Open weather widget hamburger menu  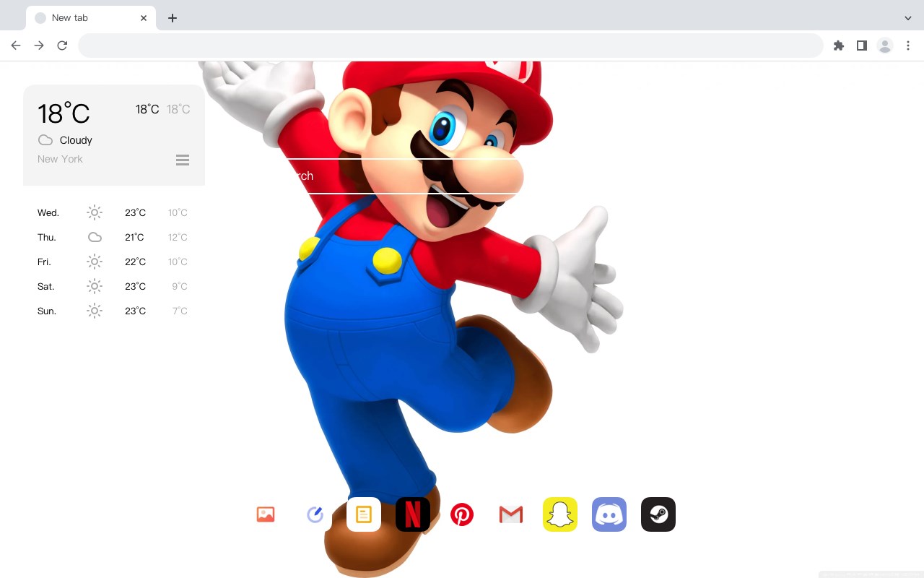183,160
